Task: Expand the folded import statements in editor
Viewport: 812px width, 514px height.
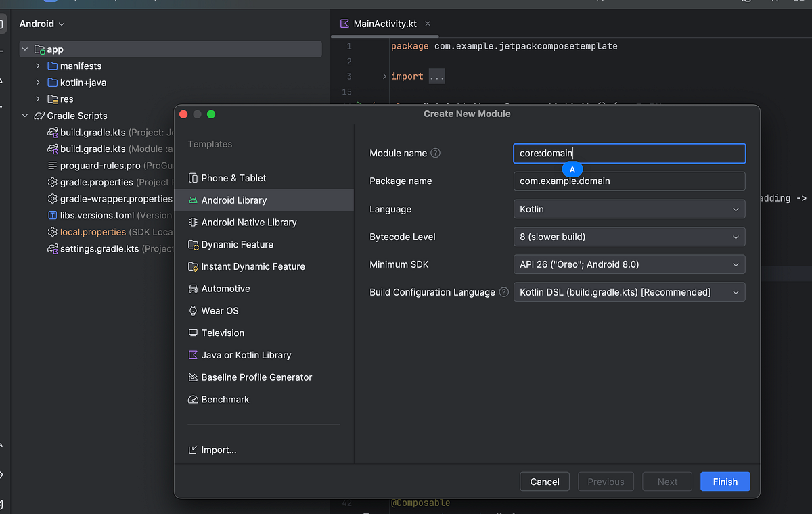Action: click(436, 76)
